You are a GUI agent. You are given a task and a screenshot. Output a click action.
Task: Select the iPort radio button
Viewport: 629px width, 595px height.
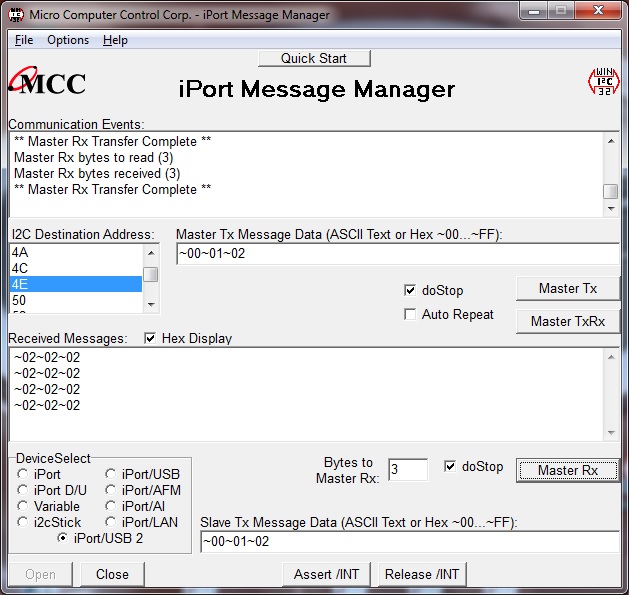click(23, 474)
